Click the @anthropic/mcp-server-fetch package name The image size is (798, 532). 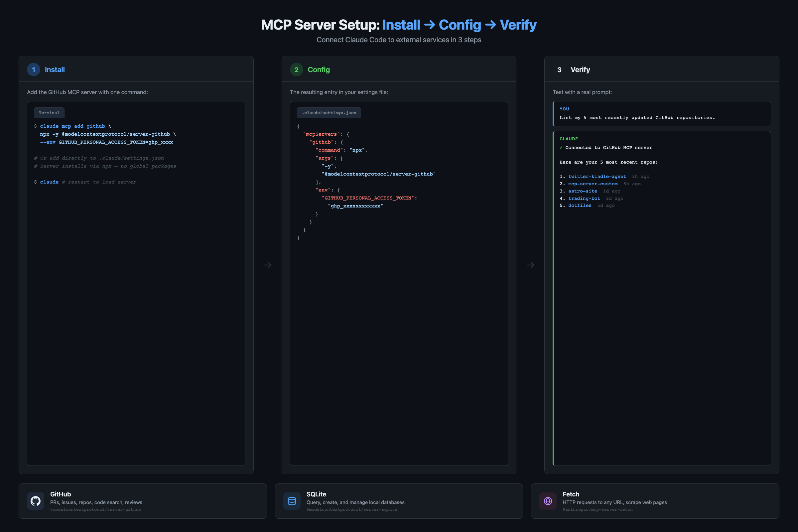click(598, 509)
